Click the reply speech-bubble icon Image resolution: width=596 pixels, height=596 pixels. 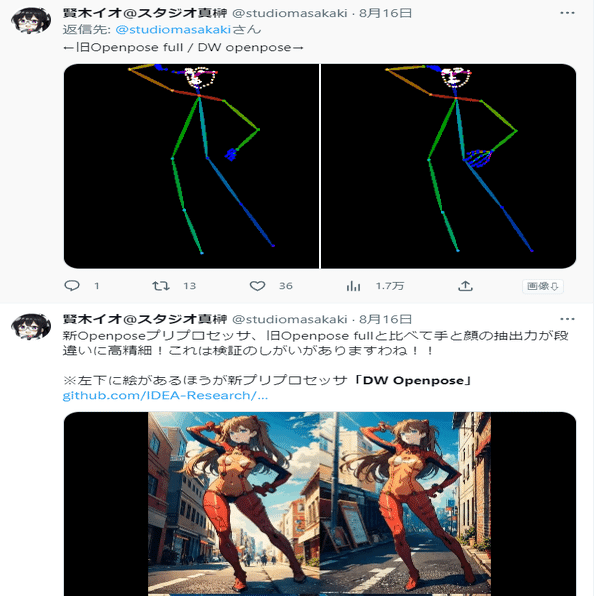tap(72, 285)
